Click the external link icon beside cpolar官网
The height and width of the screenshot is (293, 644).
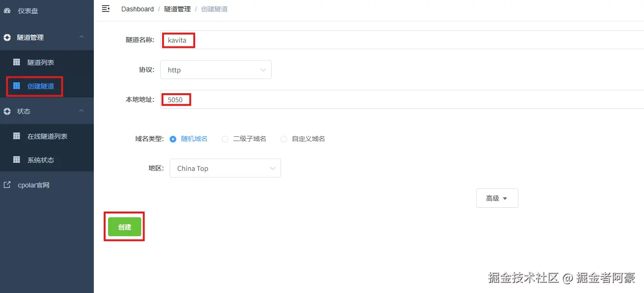(x=7, y=185)
